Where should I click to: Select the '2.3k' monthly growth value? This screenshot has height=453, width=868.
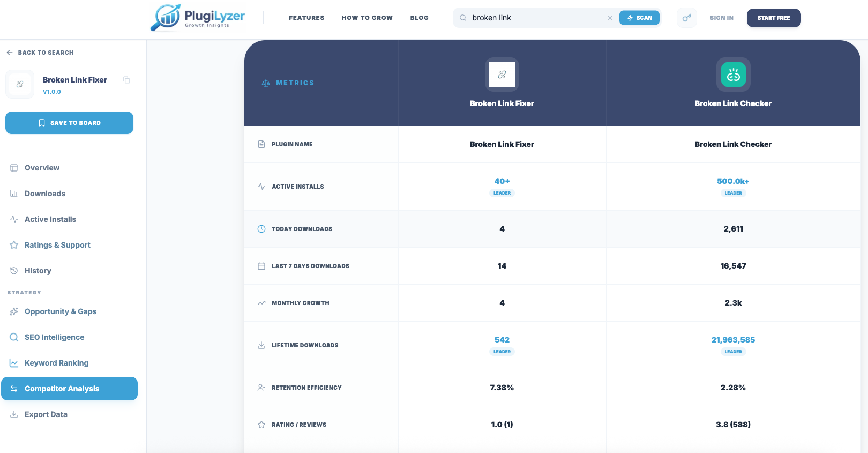click(733, 303)
